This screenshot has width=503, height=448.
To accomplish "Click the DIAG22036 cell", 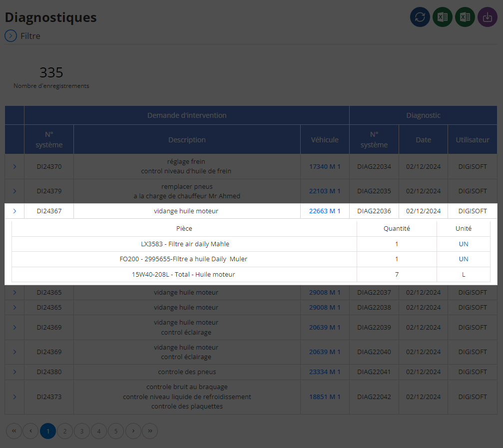I will pos(374,211).
